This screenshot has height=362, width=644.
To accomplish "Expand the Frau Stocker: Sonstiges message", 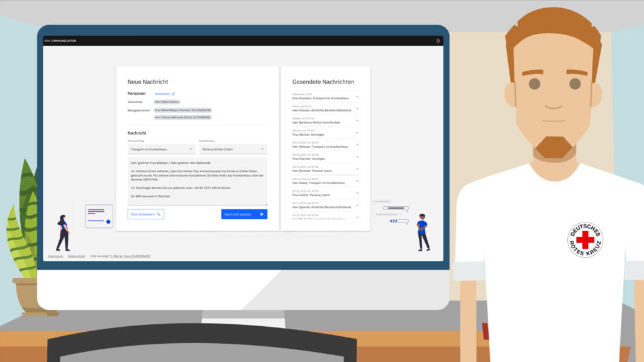I will (x=357, y=133).
